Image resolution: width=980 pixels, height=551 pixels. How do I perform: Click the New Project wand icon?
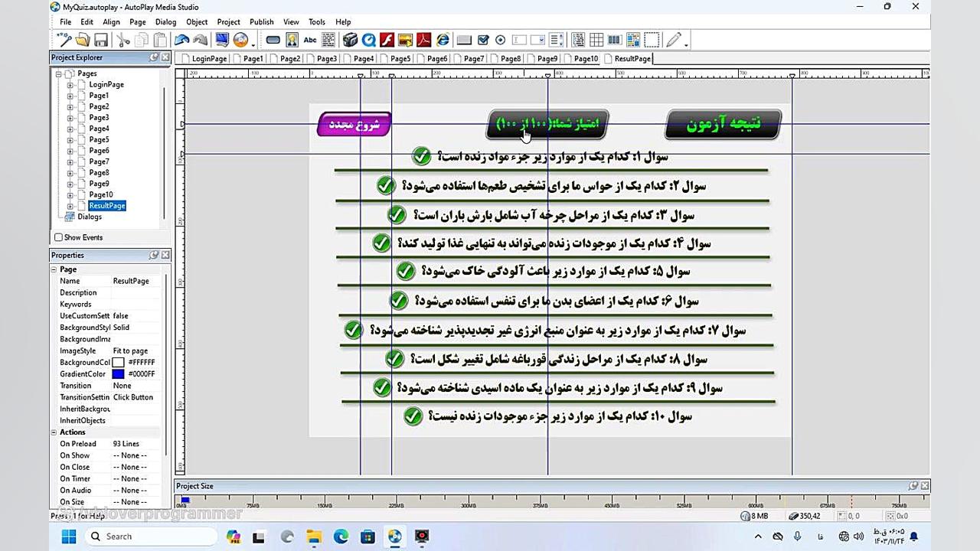click(65, 40)
